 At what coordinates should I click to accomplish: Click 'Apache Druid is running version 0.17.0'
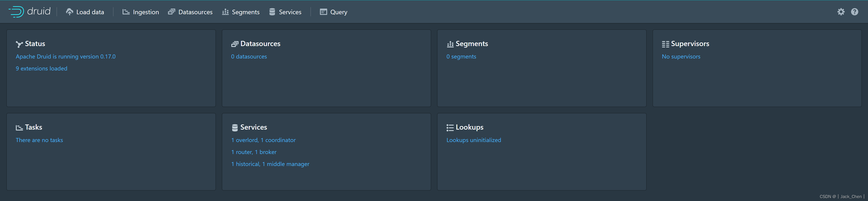pyautogui.click(x=66, y=56)
